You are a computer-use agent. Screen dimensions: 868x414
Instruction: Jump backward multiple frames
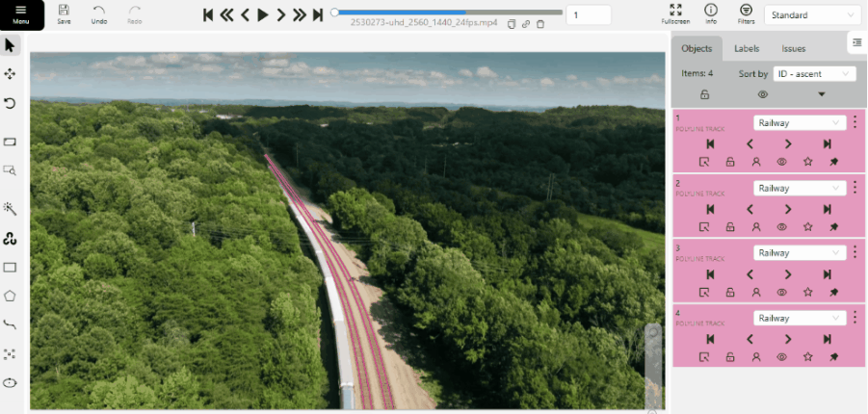click(226, 15)
